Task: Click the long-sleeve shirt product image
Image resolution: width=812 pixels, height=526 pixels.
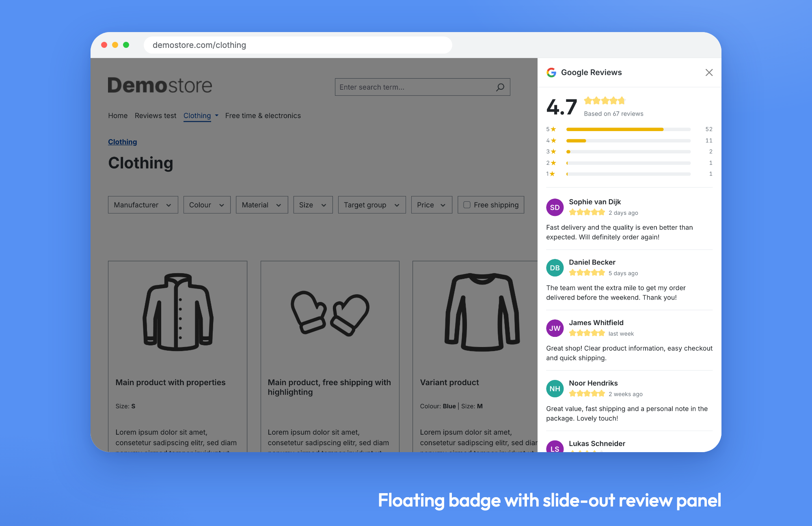Action: pyautogui.click(x=482, y=312)
